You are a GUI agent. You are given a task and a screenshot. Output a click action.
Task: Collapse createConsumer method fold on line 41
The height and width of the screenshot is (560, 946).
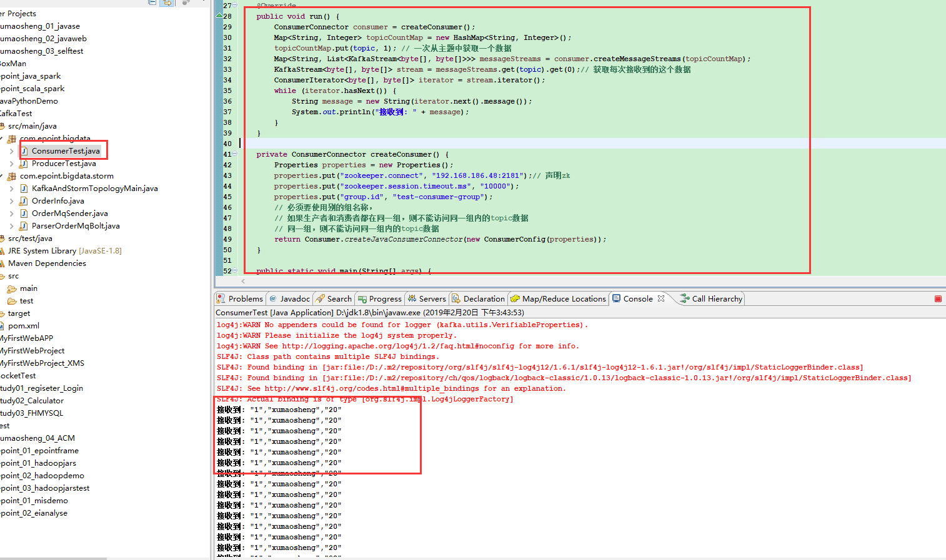[x=235, y=154]
